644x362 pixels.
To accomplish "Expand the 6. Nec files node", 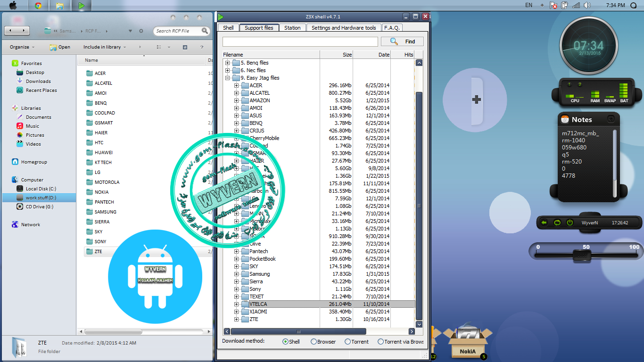I will click(228, 70).
